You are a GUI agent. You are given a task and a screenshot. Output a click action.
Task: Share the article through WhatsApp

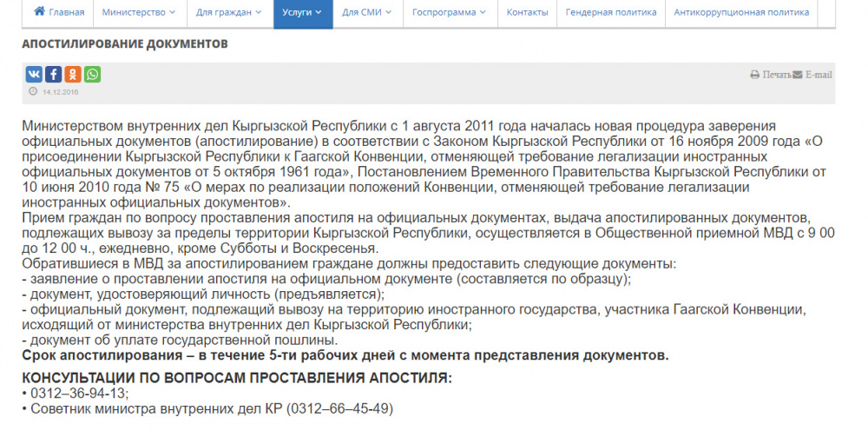(x=91, y=75)
